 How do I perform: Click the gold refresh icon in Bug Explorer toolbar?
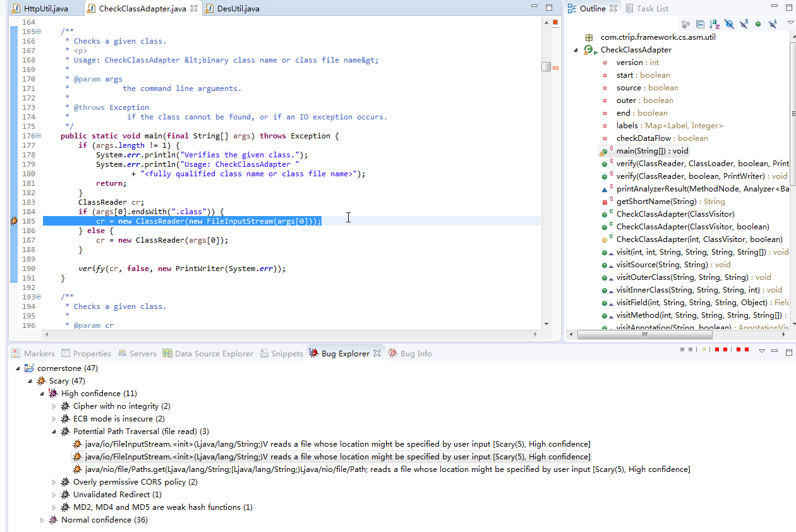point(704,349)
